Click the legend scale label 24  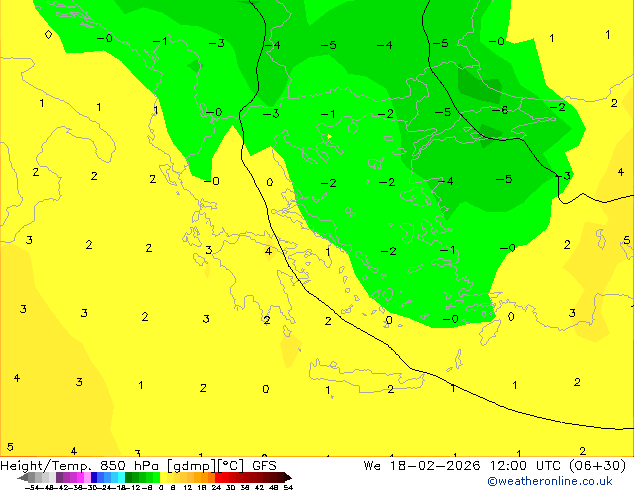(x=216, y=488)
